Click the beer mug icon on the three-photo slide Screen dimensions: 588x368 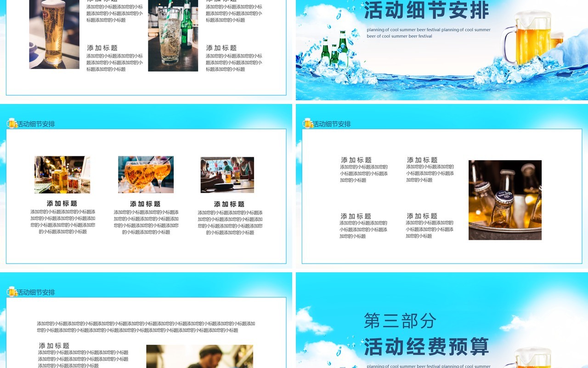pos(12,123)
